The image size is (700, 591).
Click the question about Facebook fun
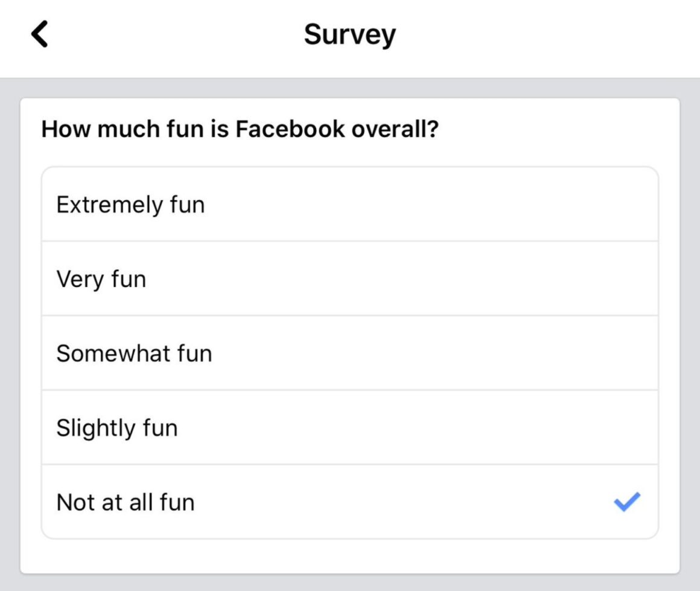point(241,128)
